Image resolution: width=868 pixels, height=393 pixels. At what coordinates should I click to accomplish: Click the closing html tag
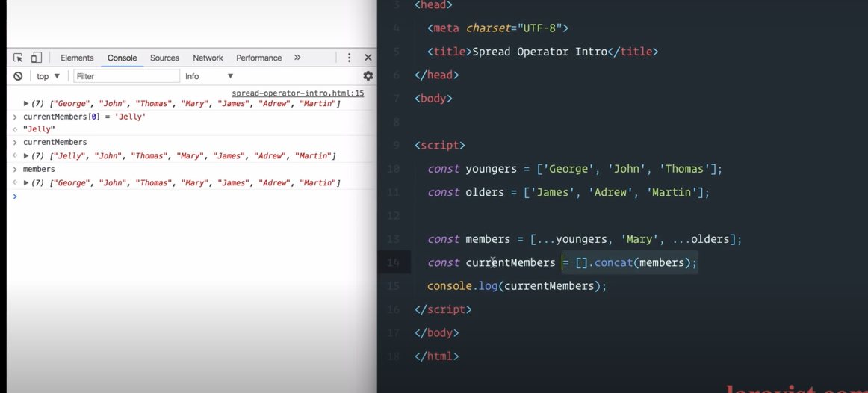[436, 356]
